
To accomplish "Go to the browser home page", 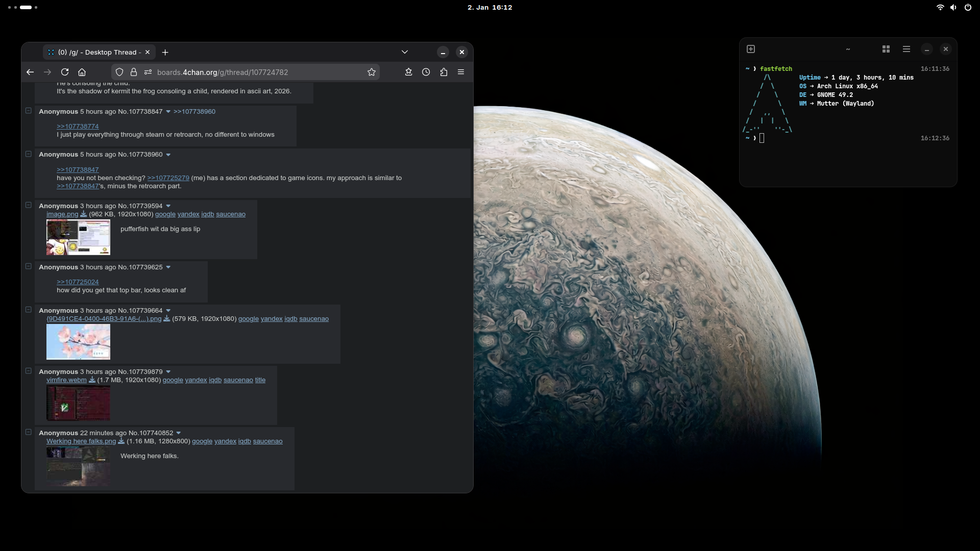I will [x=82, y=72].
